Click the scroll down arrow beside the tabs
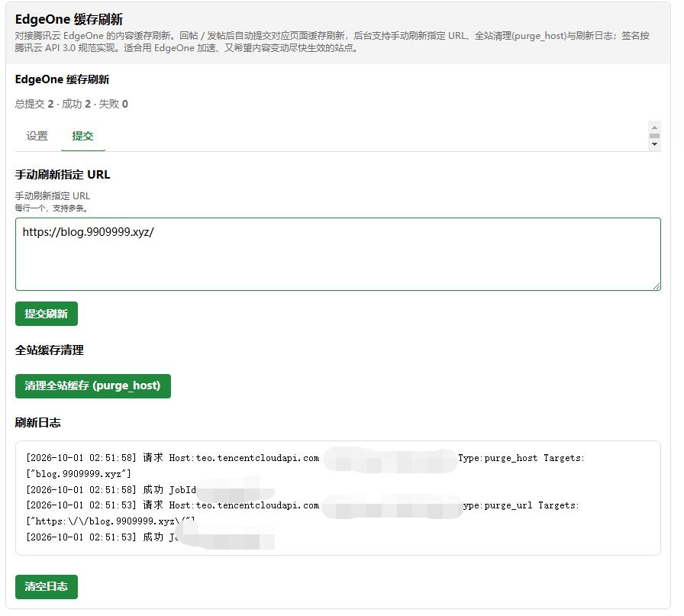This screenshot has width=684, height=616. point(654,144)
